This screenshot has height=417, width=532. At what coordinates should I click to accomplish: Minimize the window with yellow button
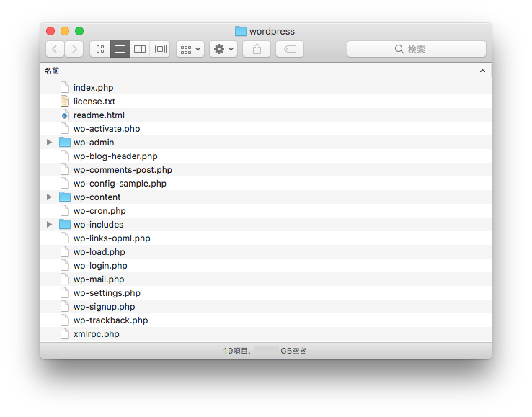tap(65, 31)
